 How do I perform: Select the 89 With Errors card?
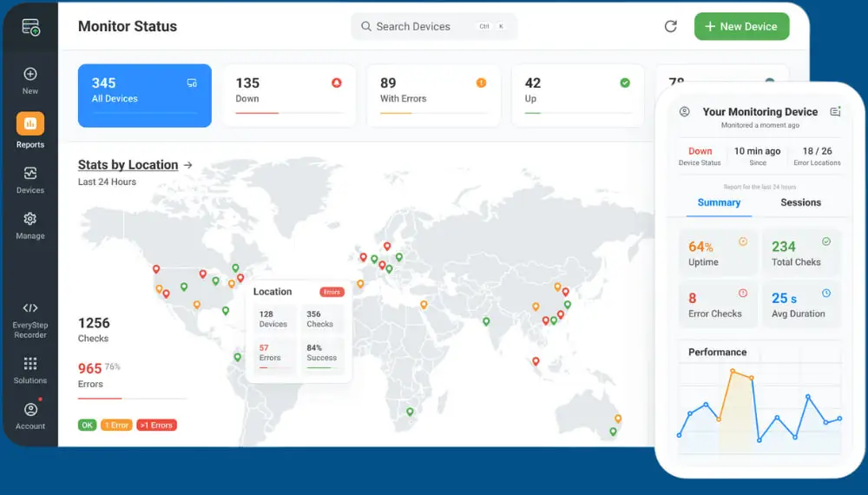tap(433, 96)
